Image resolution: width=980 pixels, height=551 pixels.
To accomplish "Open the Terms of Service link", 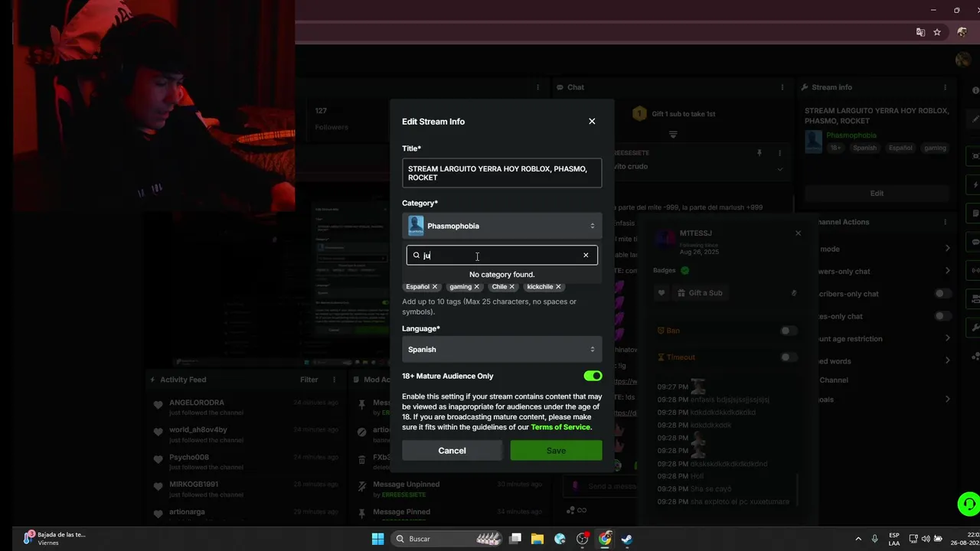I will (560, 427).
